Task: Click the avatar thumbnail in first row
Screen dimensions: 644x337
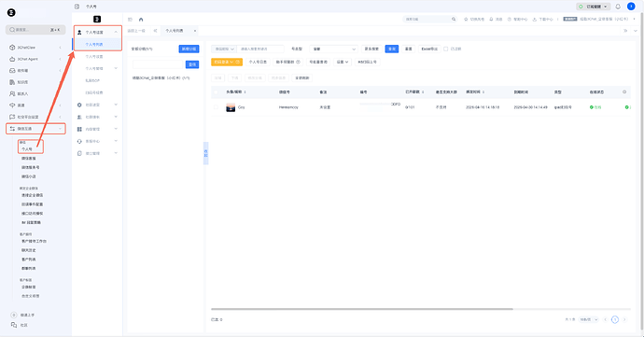Action: click(231, 107)
